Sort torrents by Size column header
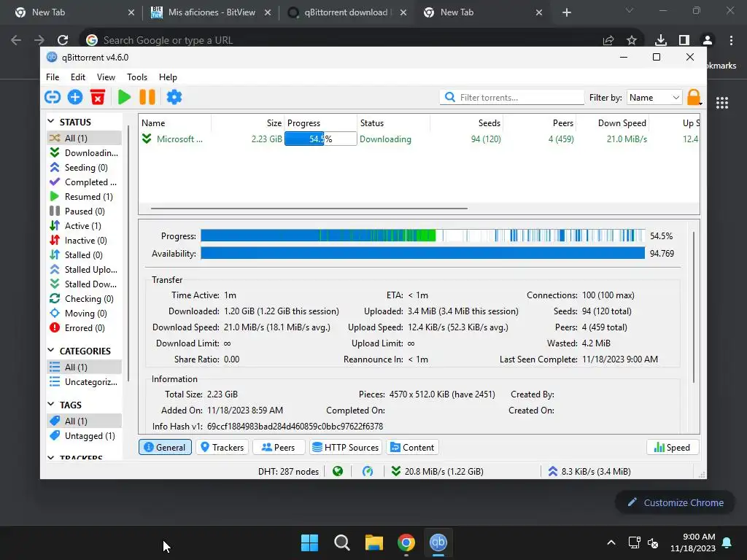The width and height of the screenshot is (747, 560). pyautogui.click(x=248, y=122)
